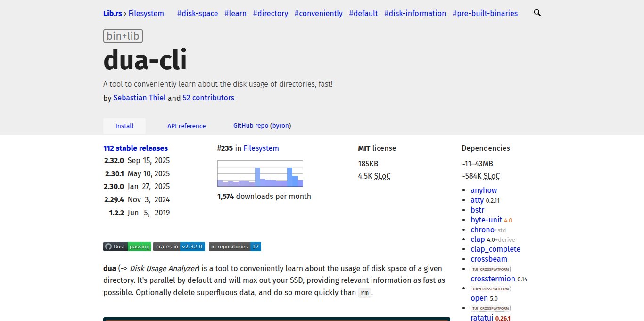Open the ratatui dependency
Viewport: 644px width, 321px height.
tap(482, 318)
